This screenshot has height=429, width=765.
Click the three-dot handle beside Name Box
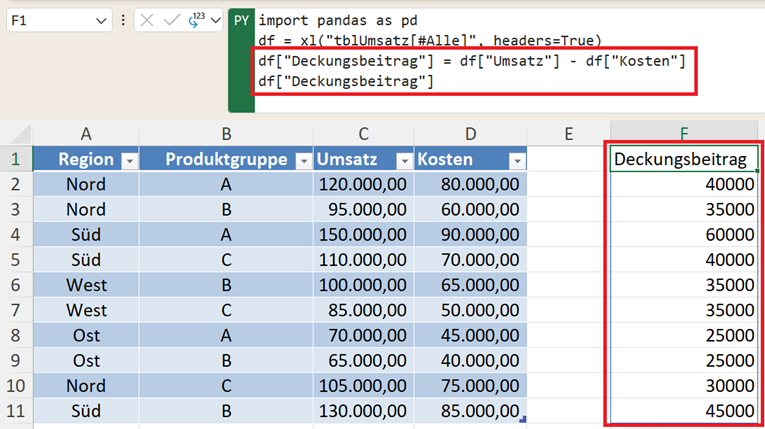pyautogui.click(x=123, y=20)
